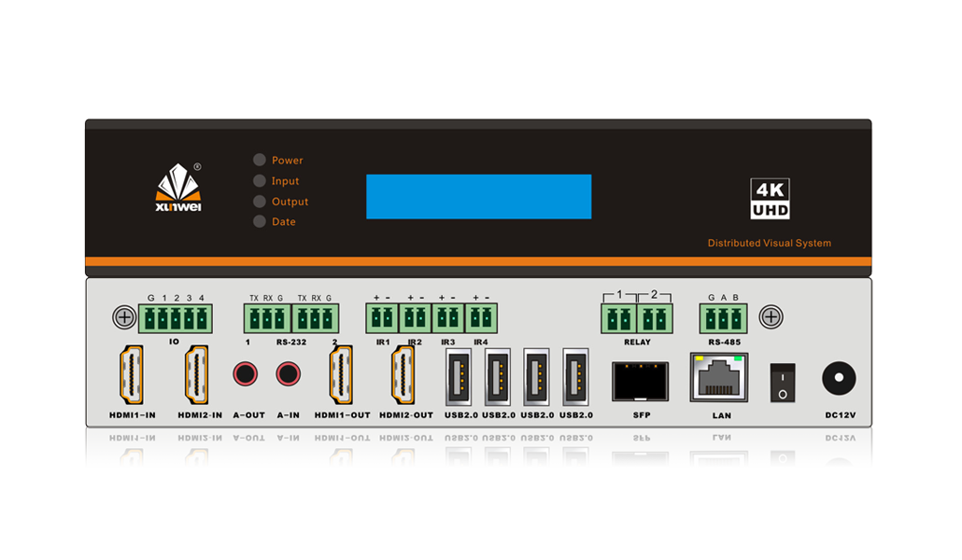
Task: Click the DC12V power jack
Action: point(838,378)
